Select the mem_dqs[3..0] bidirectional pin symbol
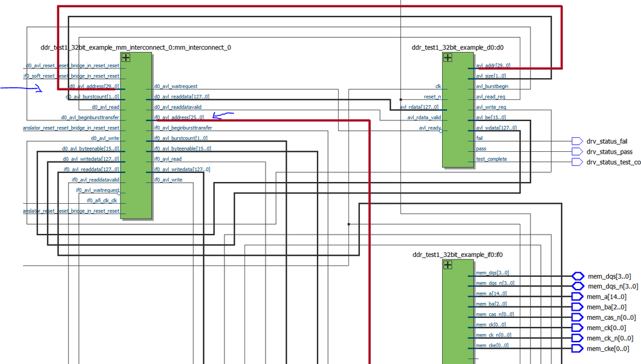The height and width of the screenshot is (364, 641). tap(577, 276)
